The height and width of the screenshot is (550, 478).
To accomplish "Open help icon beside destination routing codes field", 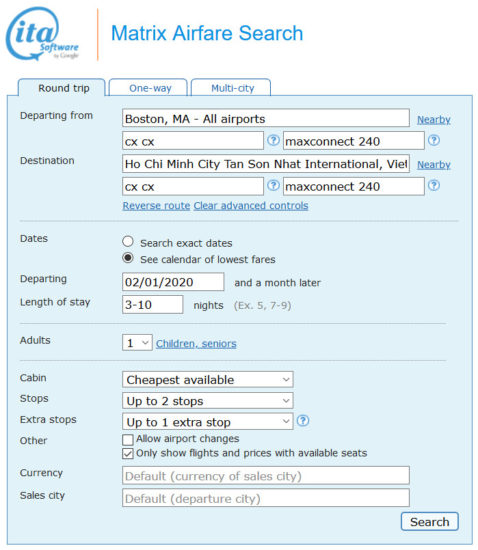I will (273, 185).
